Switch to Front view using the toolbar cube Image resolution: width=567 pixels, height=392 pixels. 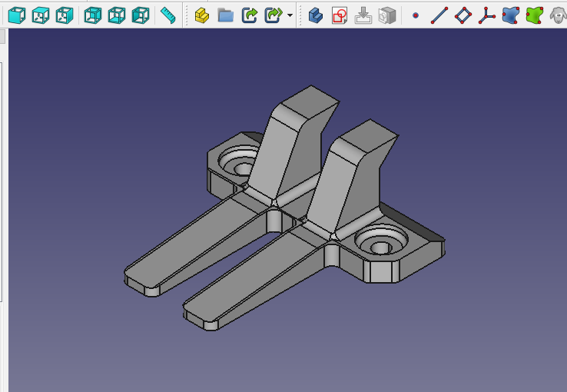tap(16, 15)
